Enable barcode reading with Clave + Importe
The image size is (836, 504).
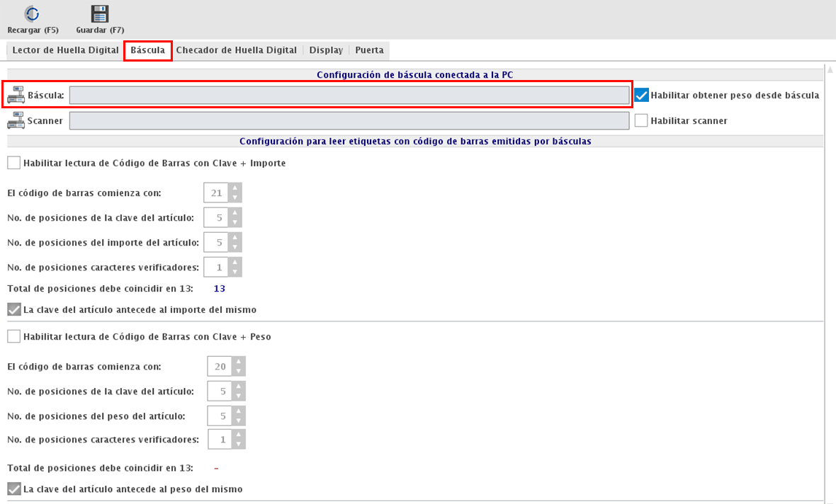click(x=14, y=163)
